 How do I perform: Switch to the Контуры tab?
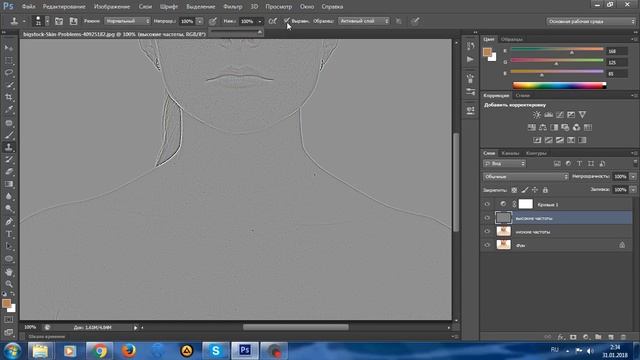pyautogui.click(x=536, y=153)
